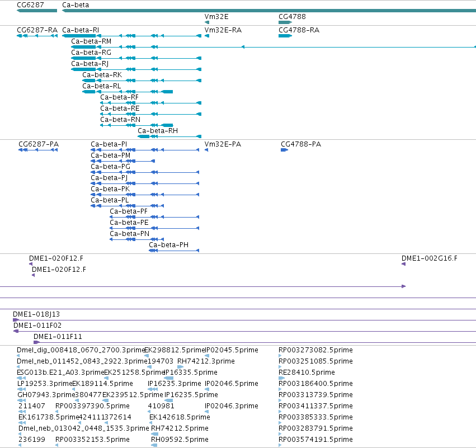
Task: Click the Ca-beta-PI CDS label
Action: (x=109, y=144)
